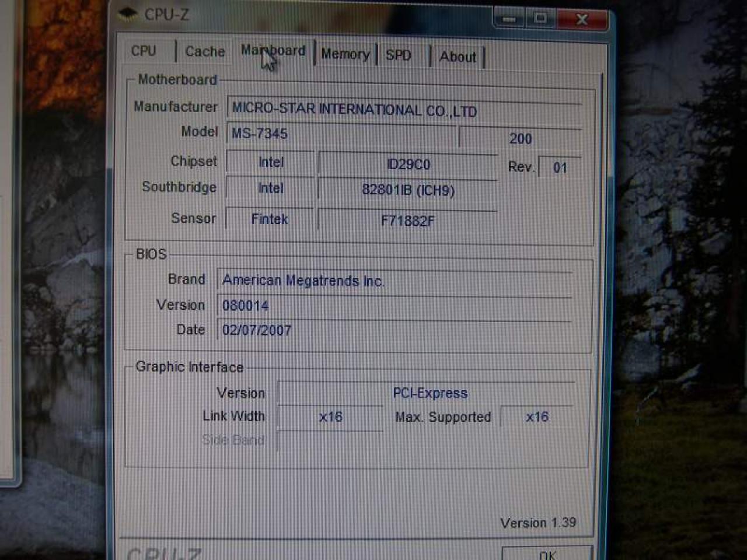Open the About tab
This screenshot has width=747, height=560.
(x=458, y=57)
